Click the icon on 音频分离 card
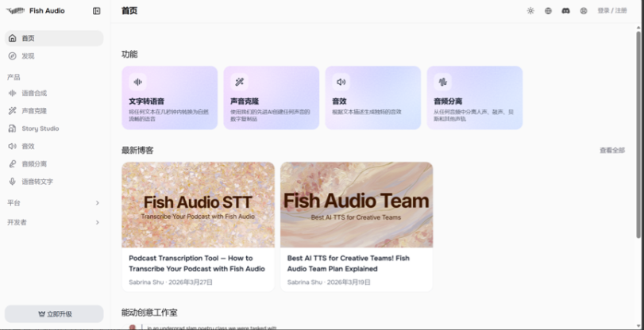The width and height of the screenshot is (644, 330). pos(443,82)
